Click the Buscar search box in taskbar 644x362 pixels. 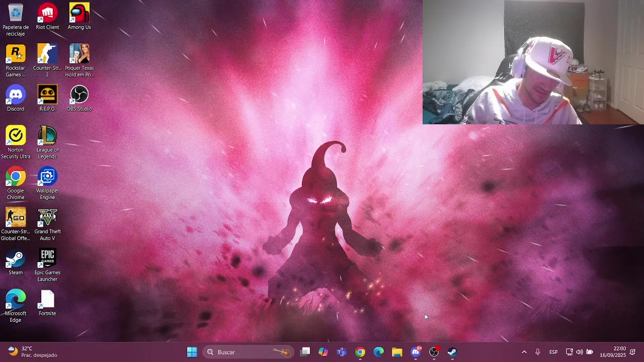(x=249, y=352)
